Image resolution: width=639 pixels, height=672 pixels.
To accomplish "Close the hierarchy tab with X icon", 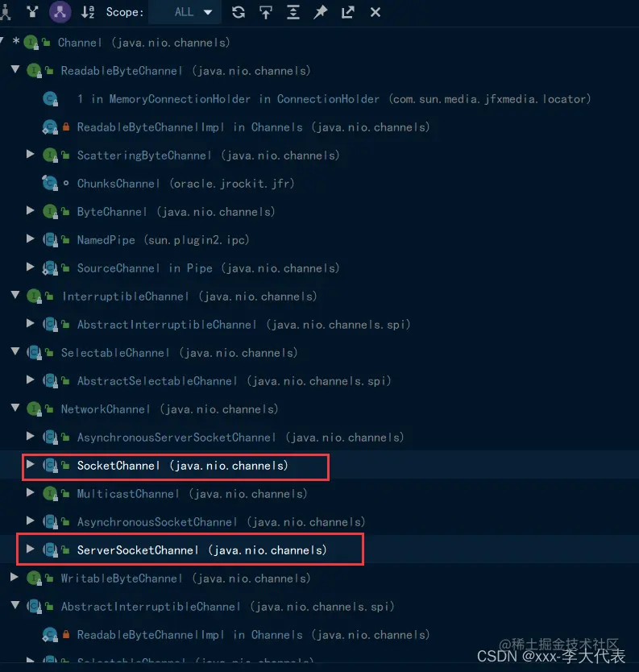I will pyautogui.click(x=375, y=12).
